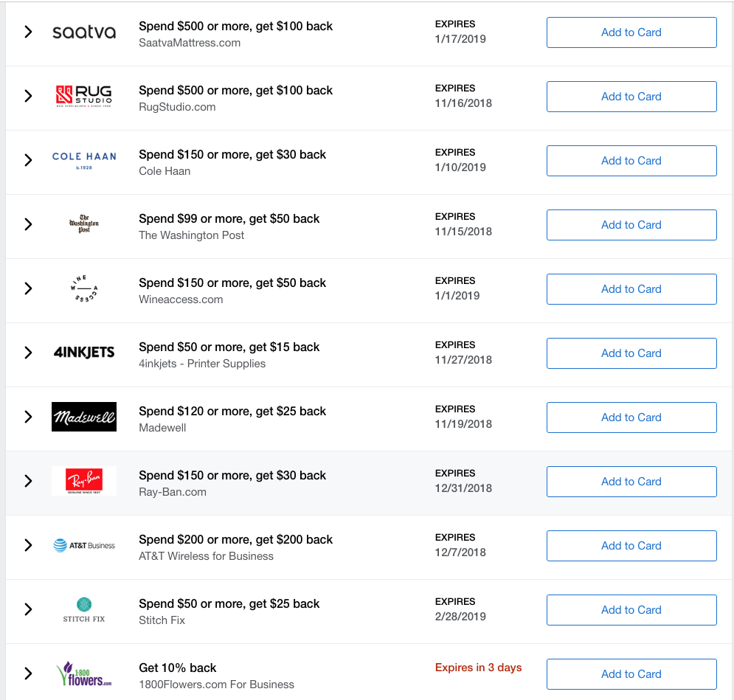
Task: Click the 4INKJETS logo
Action: coord(84,352)
